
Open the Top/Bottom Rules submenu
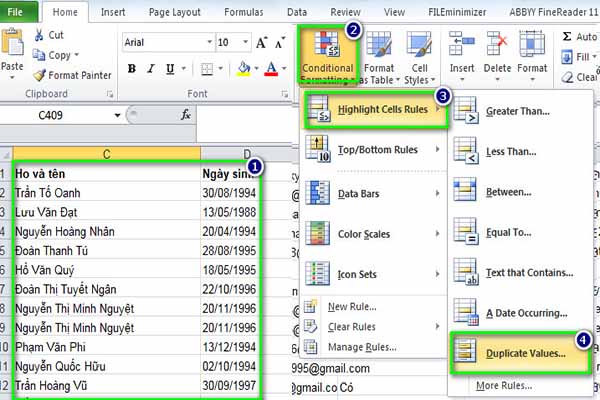374,150
